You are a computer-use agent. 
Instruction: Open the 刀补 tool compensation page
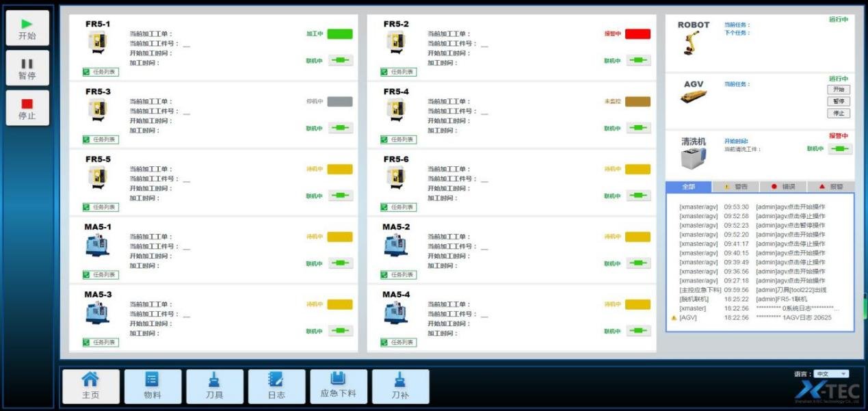point(400,386)
